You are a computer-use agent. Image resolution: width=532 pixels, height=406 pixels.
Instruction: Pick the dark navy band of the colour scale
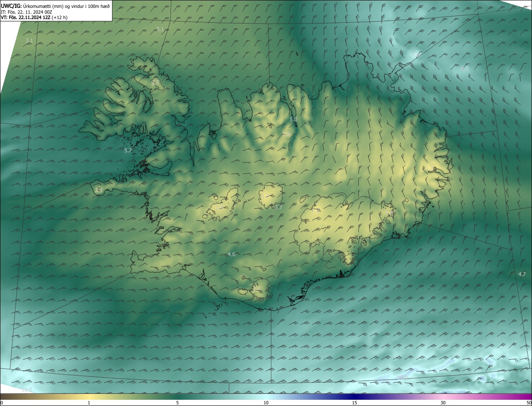(x=355, y=396)
